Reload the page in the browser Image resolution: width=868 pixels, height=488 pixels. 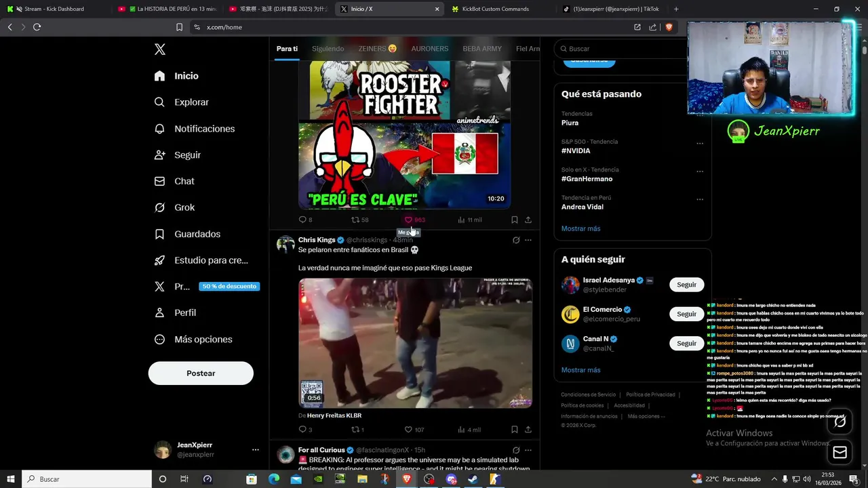[x=37, y=27]
